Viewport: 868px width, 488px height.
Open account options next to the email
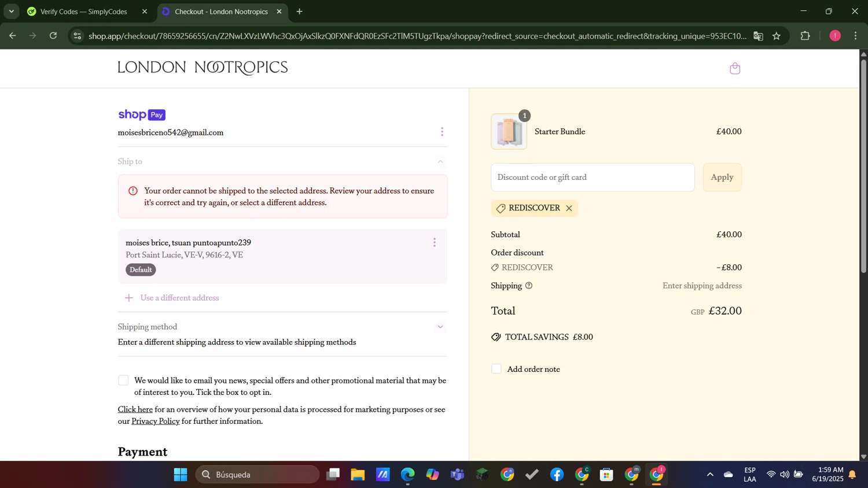pos(442,132)
